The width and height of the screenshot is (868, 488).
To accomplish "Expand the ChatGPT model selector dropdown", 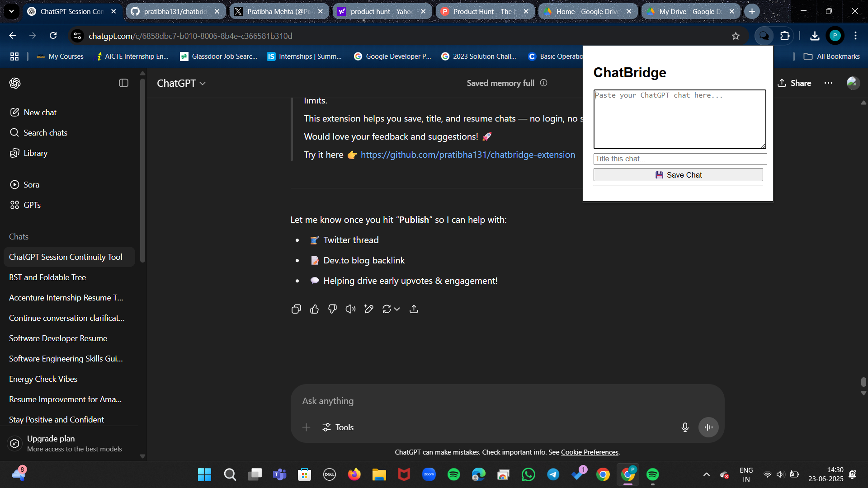I will tap(181, 83).
